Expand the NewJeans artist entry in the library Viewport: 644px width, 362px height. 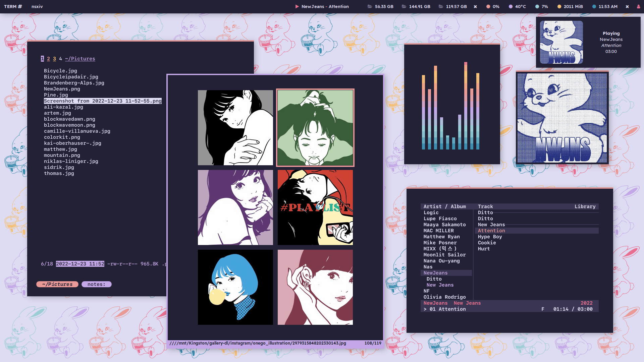point(435,273)
